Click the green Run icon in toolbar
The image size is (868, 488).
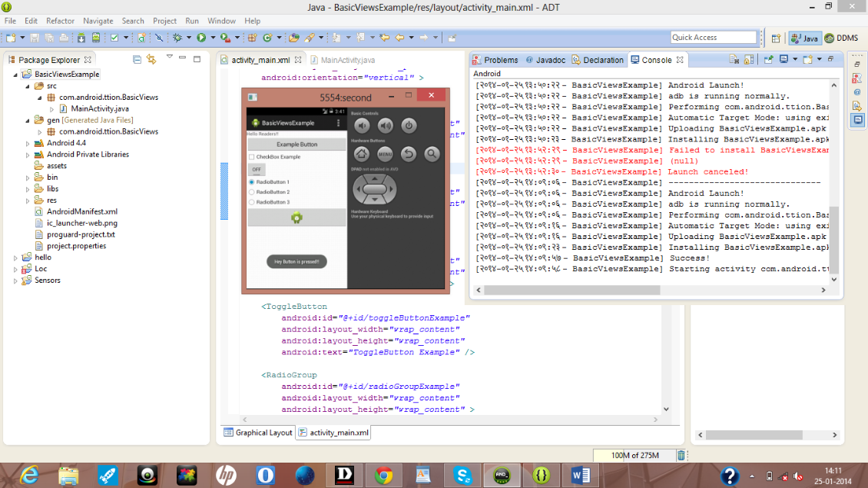click(x=201, y=36)
